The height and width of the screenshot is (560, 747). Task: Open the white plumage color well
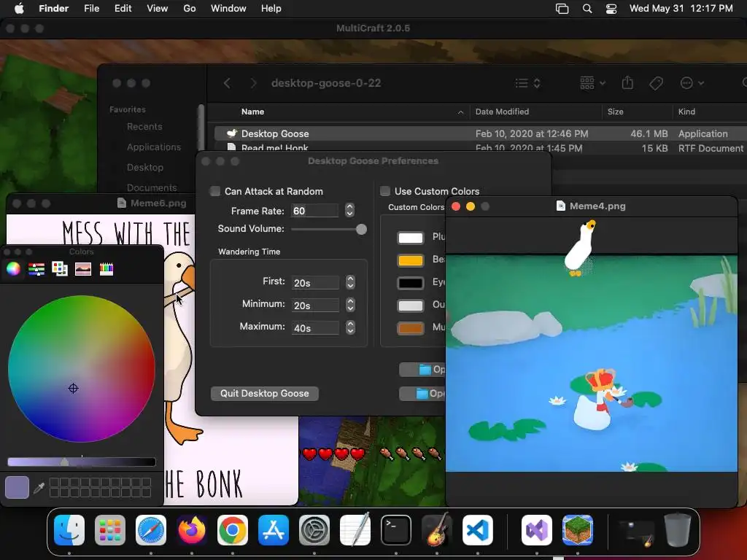[x=410, y=238]
